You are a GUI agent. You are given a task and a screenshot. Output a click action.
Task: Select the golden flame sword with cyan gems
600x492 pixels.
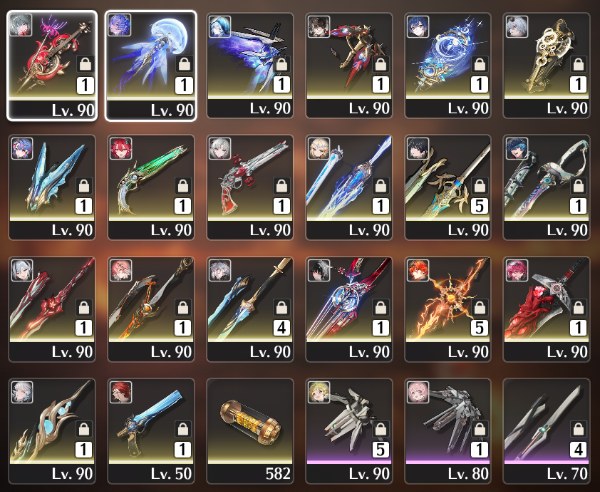52,431
